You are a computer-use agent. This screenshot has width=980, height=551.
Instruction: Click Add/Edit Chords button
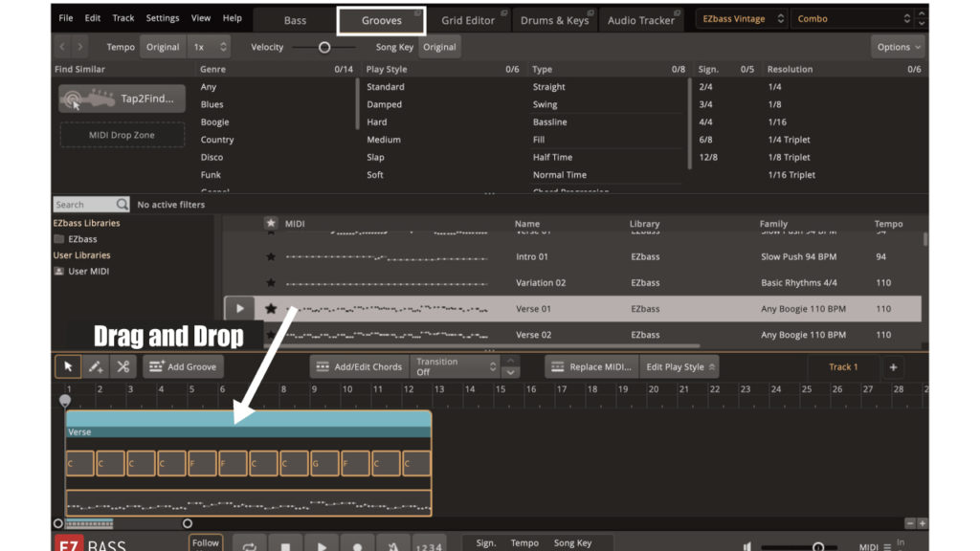[360, 366]
